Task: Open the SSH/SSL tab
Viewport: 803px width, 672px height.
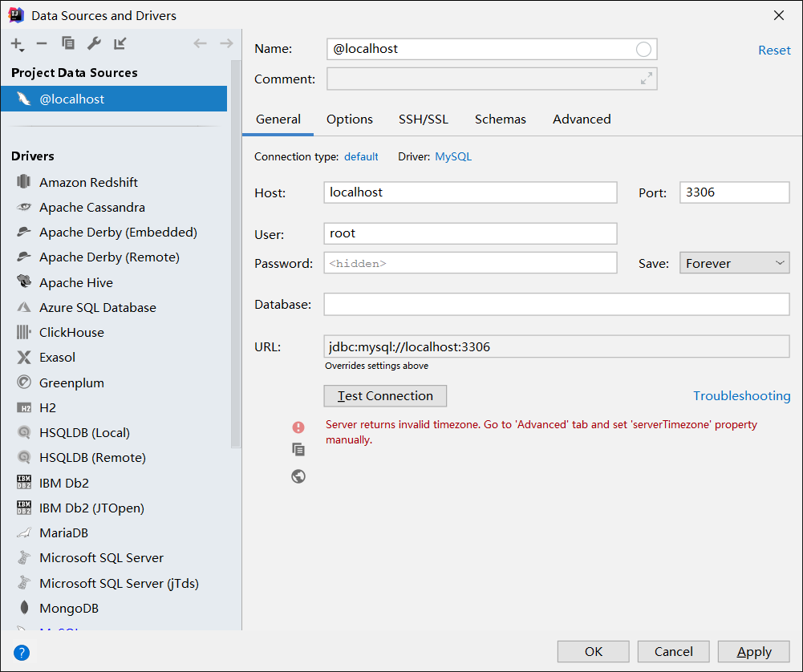Action: pos(424,119)
